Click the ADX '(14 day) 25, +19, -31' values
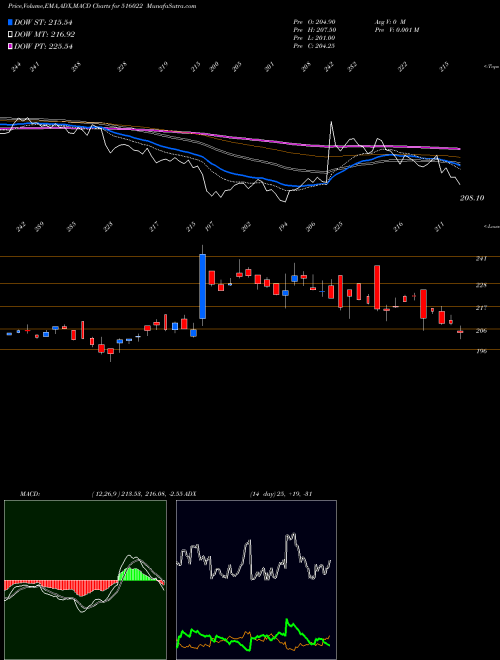Viewport: 500px width, 660px height. coord(281,494)
